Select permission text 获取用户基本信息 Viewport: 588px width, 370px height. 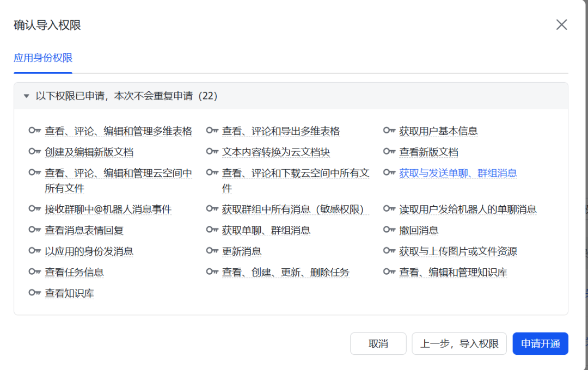point(438,131)
